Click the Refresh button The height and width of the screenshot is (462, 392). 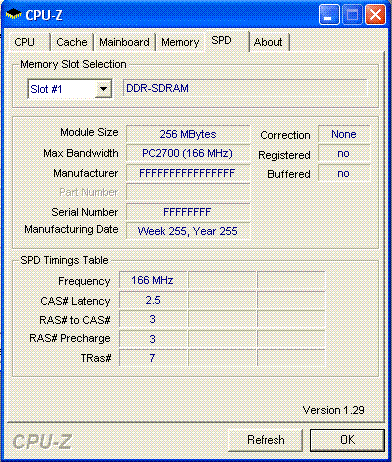coord(265,440)
